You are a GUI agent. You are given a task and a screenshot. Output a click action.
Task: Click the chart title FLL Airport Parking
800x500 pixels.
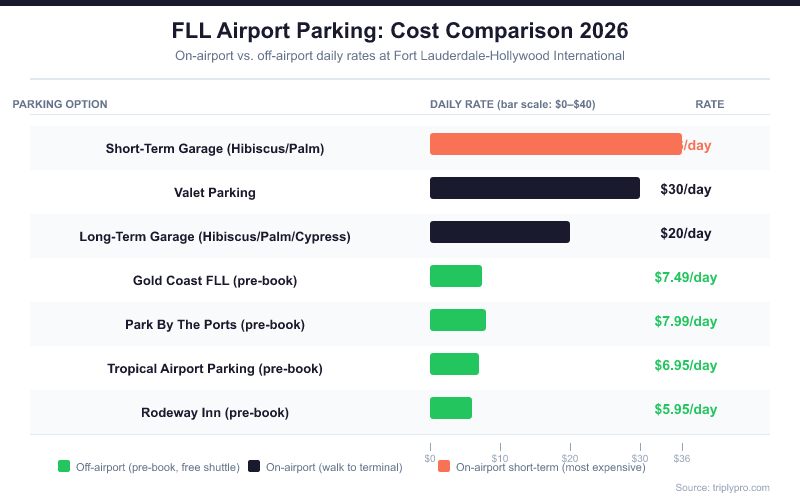[x=400, y=29]
